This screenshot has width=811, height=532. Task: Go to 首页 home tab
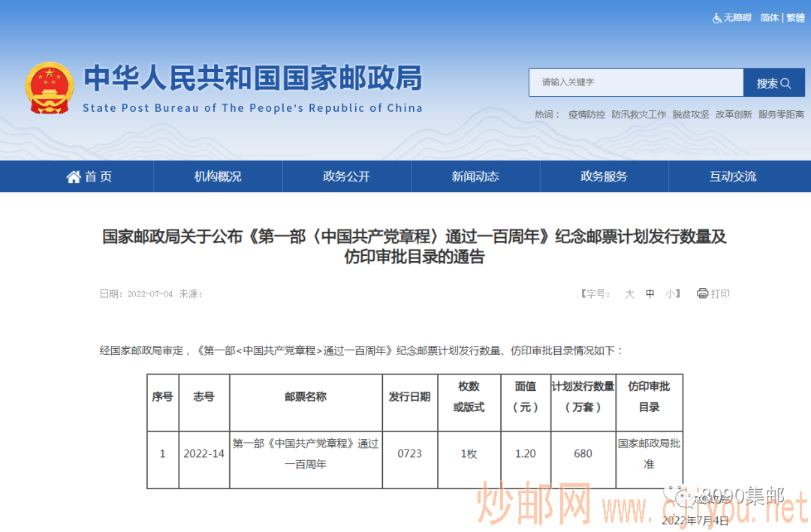coord(89,177)
